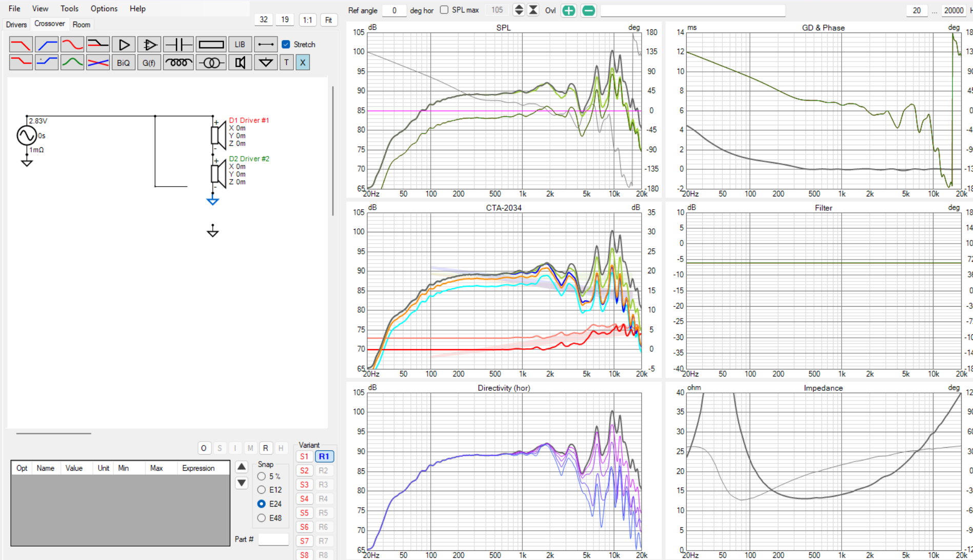This screenshot has height=560, width=973.
Task: Toggle the R button above the part list
Action: click(266, 448)
